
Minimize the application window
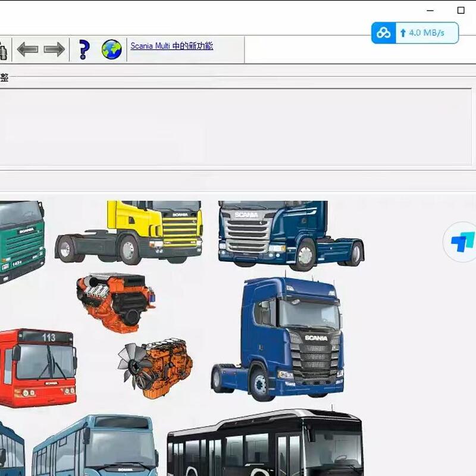[430, 11]
